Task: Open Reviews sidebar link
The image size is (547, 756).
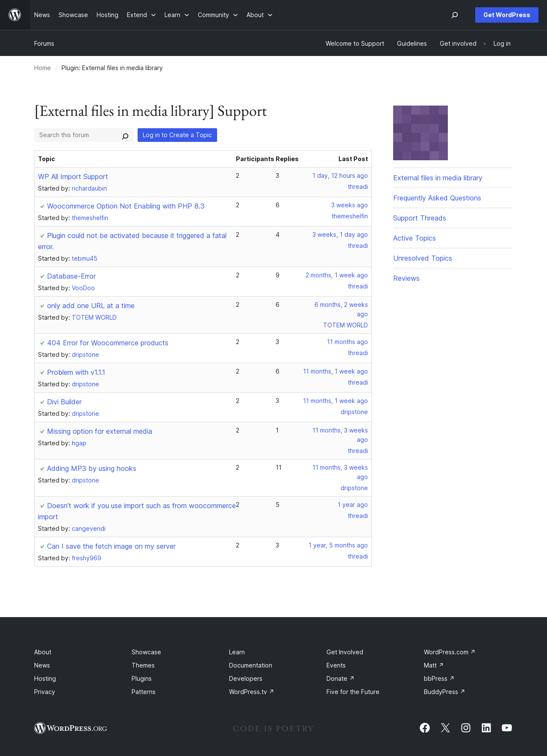Action: tap(406, 278)
